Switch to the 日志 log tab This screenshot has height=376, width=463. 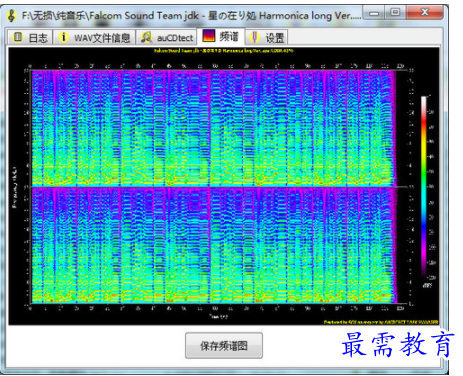point(38,38)
